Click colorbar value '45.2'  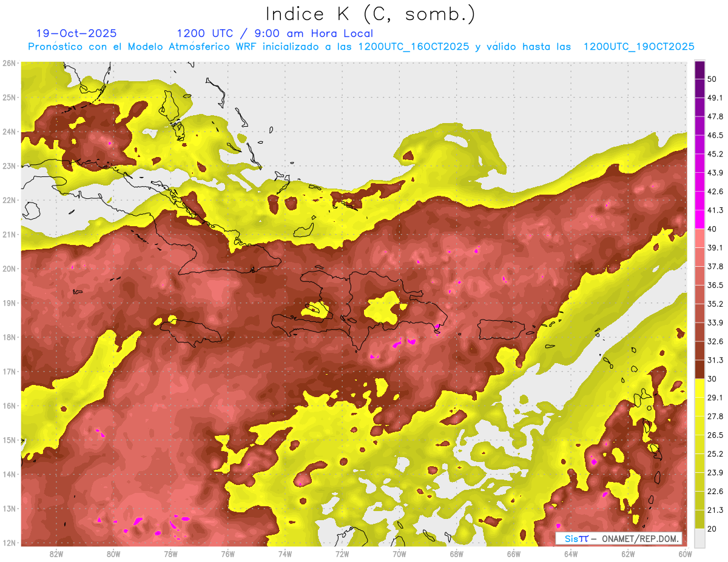click(715, 154)
